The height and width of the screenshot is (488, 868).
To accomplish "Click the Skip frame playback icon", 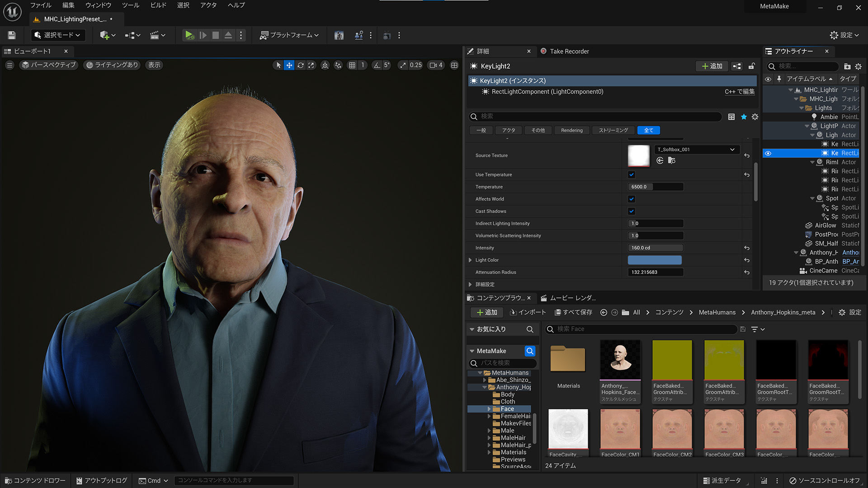I will (203, 35).
